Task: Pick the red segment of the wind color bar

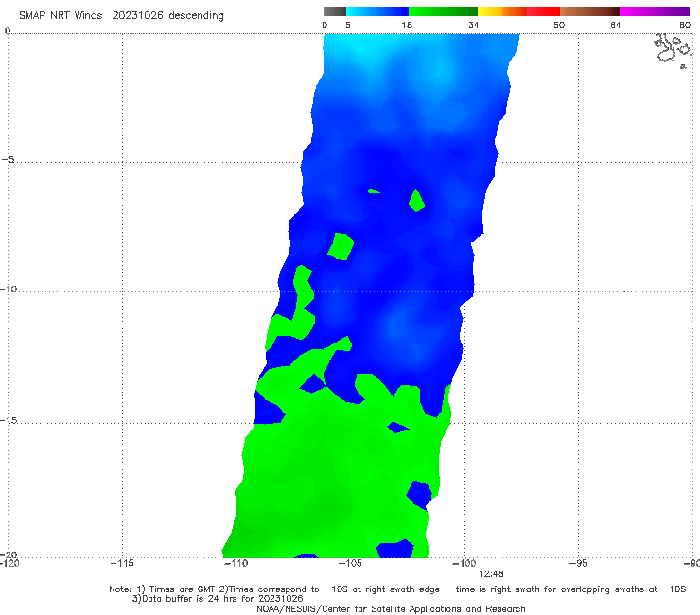Action: pyautogui.click(x=543, y=11)
